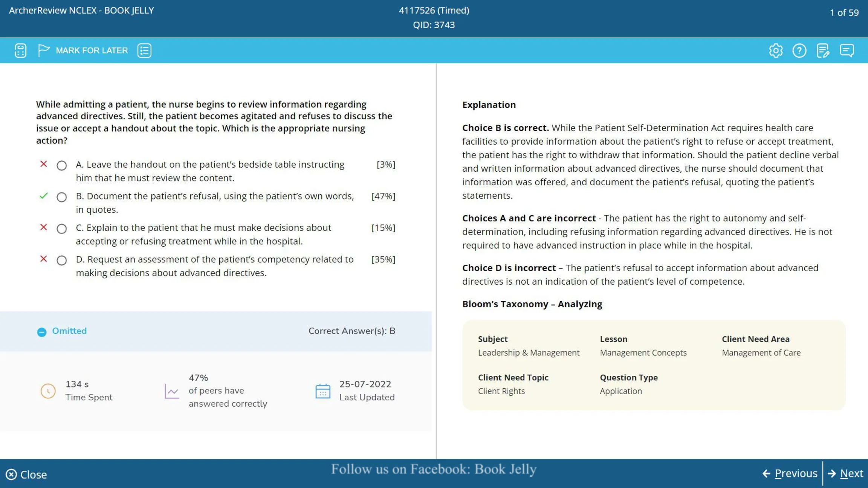Open the help question mark icon
This screenshot has width=868, height=488.
pyautogui.click(x=799, y=50)
